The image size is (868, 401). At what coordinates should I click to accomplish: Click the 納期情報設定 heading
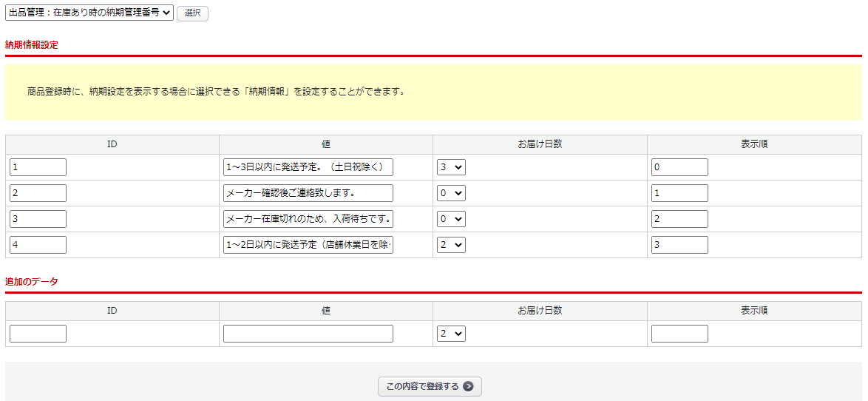(32, 45)
